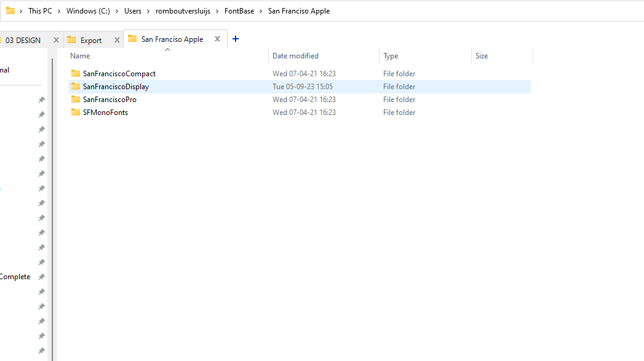
Task: Select SanFranciscoPro folder name
Action: point(109,100)
